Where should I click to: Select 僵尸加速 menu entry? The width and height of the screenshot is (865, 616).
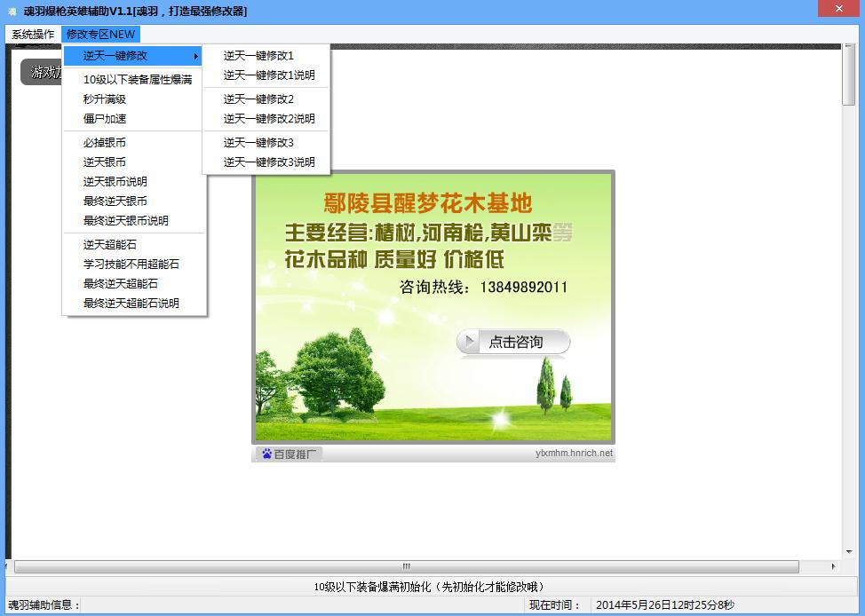pos(105,119)
